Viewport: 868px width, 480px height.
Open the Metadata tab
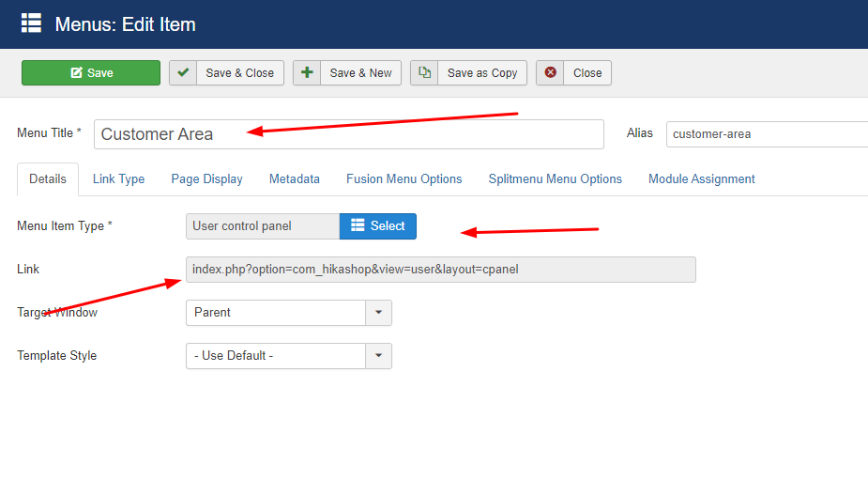pos(295,179)
